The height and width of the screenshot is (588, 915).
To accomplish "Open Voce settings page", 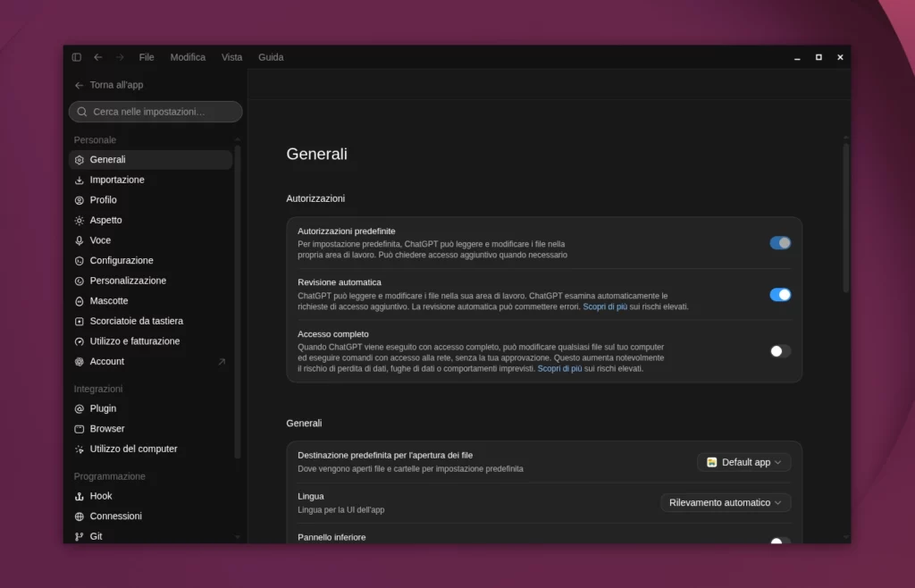I will point(150,239).
